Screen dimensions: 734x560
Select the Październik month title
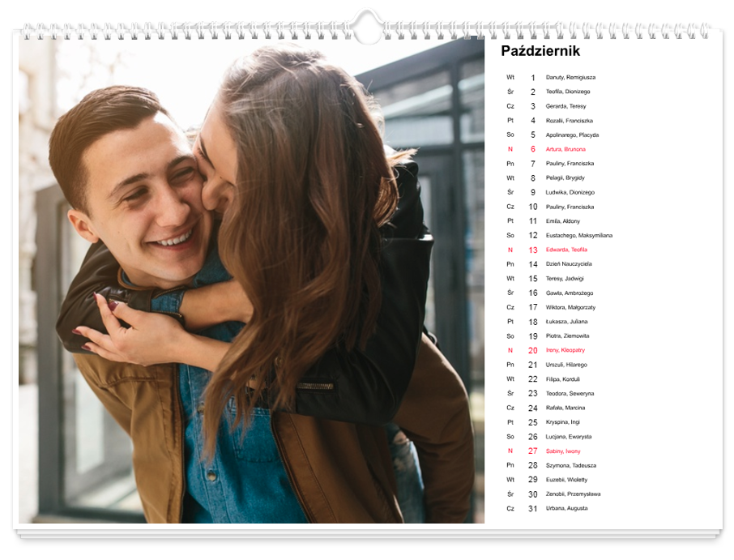[540, 52]
